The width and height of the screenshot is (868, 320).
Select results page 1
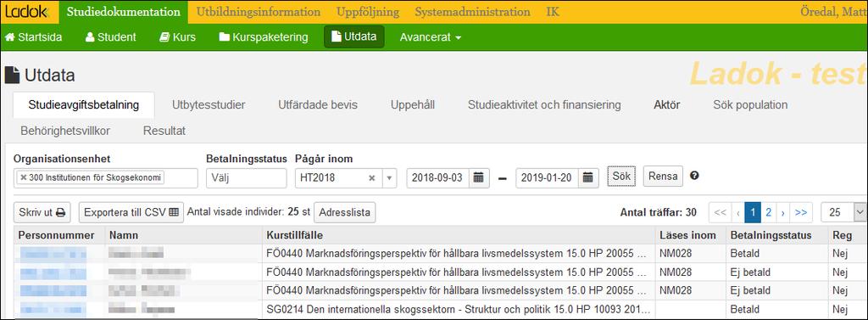753,212
